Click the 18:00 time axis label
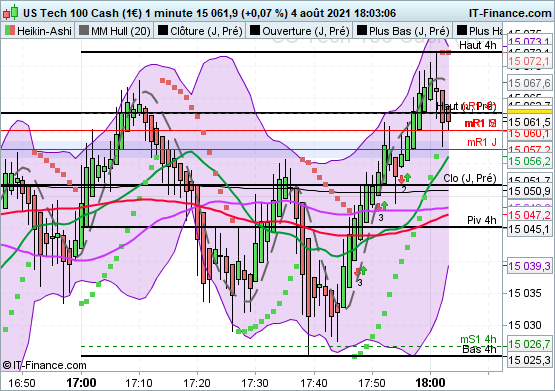Screen dimensions: 555x391 [430, 383]
